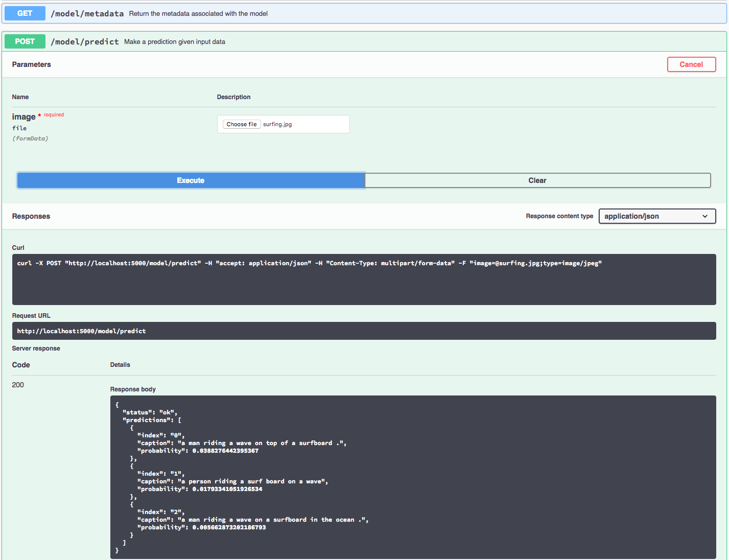This screenshot has height=560, width=729.
Task: Collapse the POST /model/predict endpoint
Action: pos(364,41)
